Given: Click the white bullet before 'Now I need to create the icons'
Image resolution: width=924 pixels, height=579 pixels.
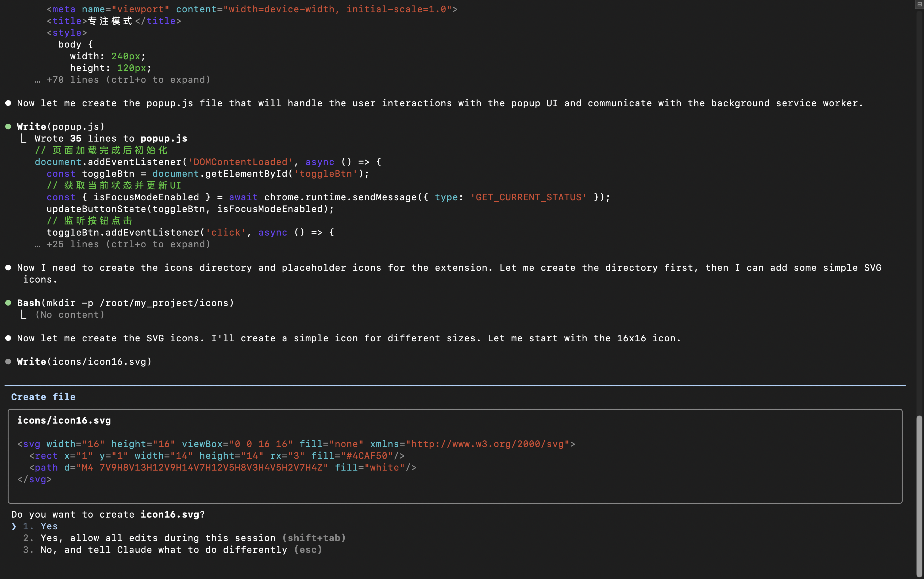Looking at the screenshot, I should 8,268.
